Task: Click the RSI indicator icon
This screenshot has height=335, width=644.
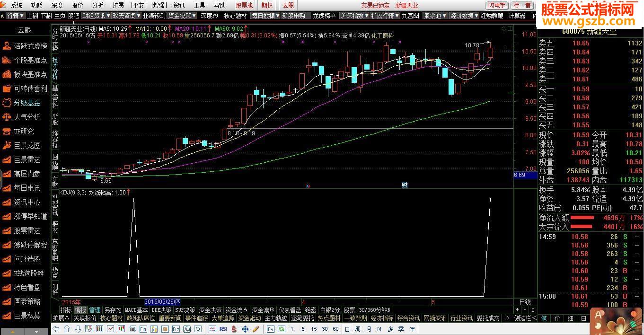Action: 223,329
